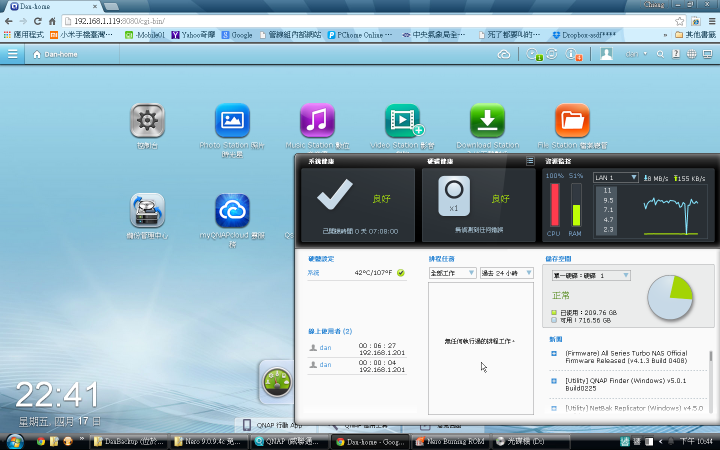Open Windows Start button
Viewport: 720px width, 450px height.
(x=15, y=442)
